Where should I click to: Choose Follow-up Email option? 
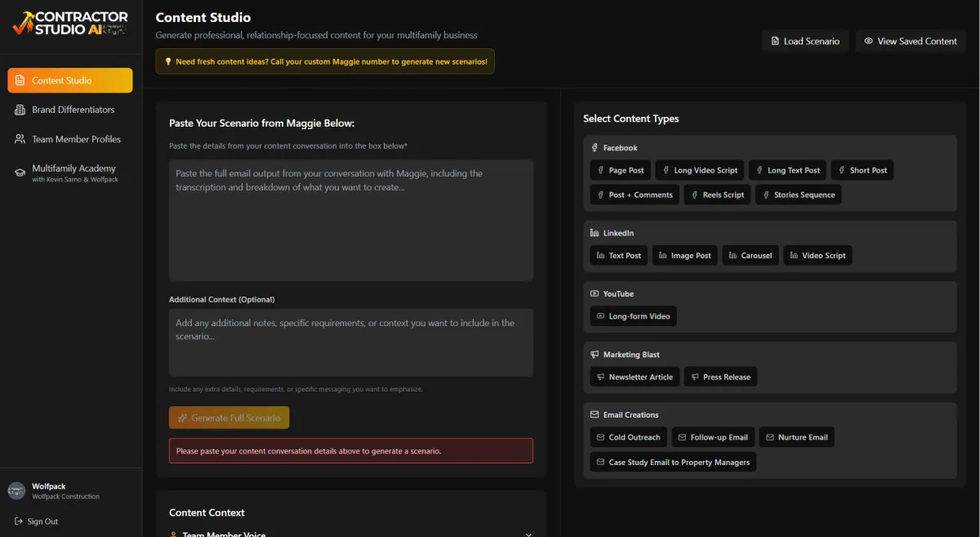713,437
